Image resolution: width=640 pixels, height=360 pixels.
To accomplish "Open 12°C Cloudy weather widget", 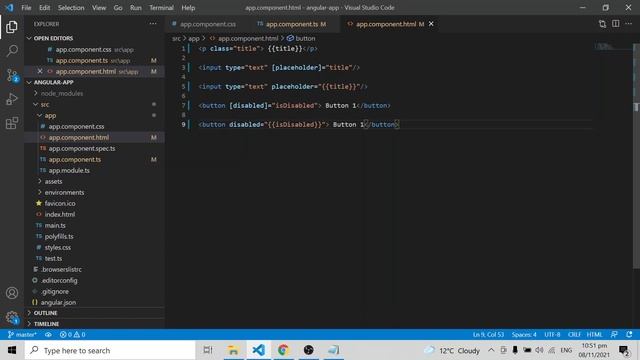I will (452, 350).
